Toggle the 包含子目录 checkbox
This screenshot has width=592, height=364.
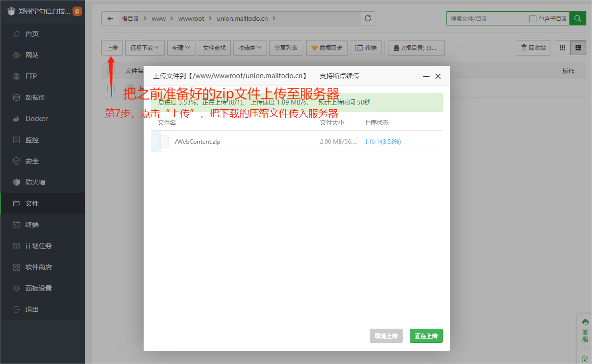click(533, 19)
